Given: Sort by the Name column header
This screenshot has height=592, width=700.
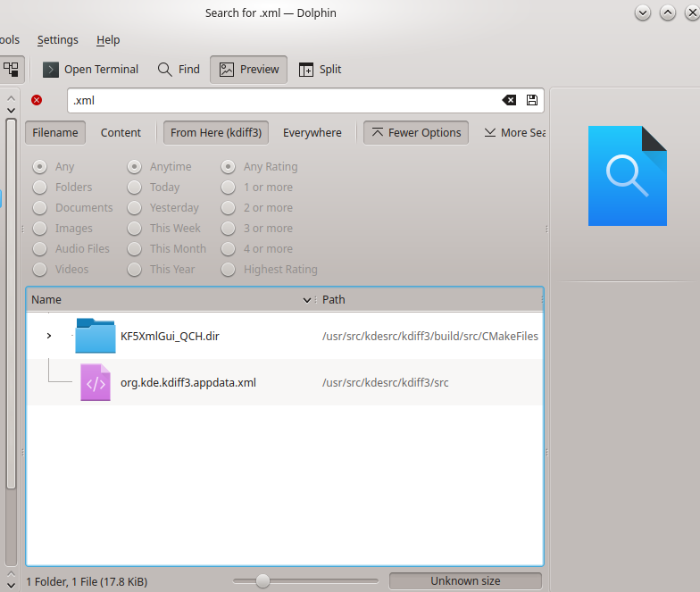Looking at the screenshot, I should 171,300.
